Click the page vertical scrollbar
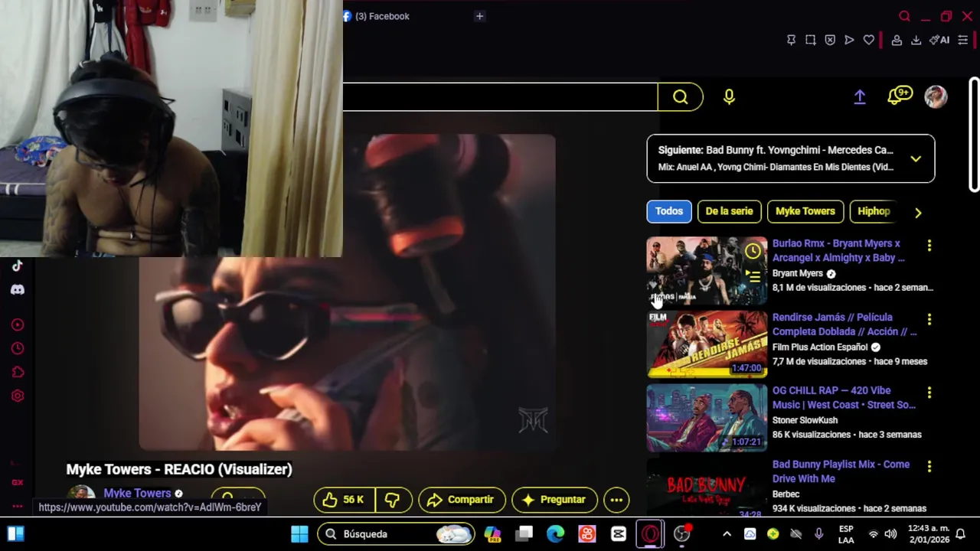 coord(974,134)
